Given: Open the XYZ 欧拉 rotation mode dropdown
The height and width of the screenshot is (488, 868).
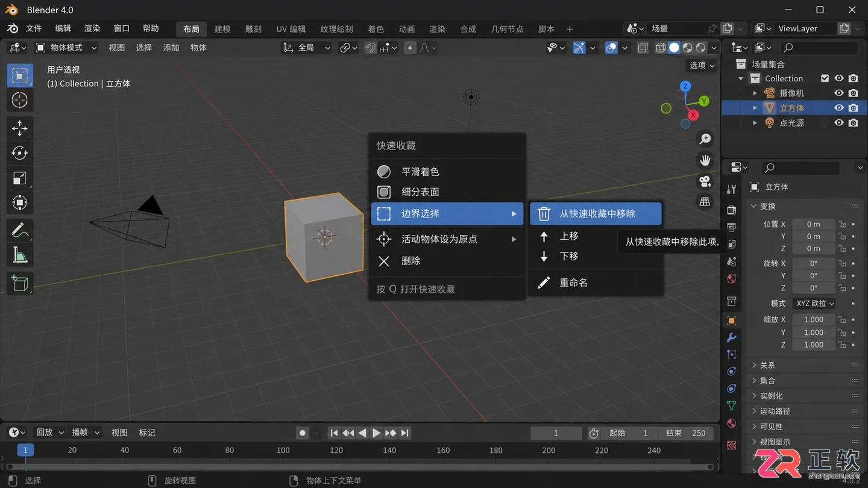Looking at the screenshot, I should click(x=814, y=303).
